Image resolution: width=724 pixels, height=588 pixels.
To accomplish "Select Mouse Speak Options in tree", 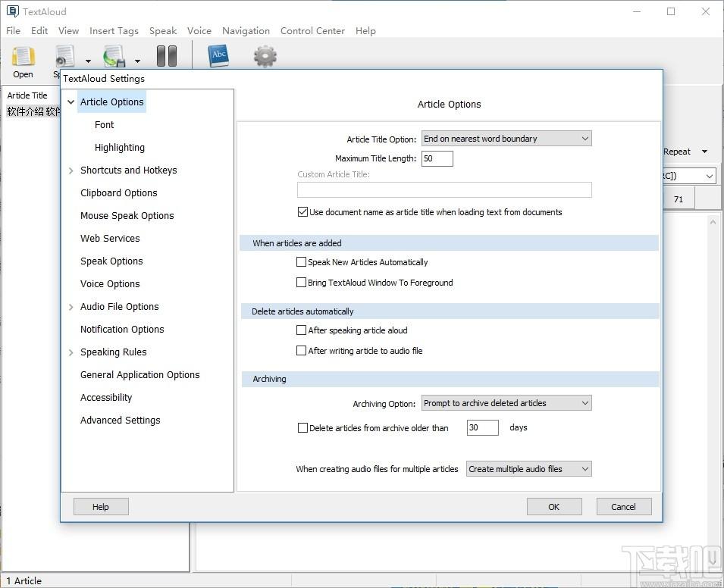I will (127, 215).
